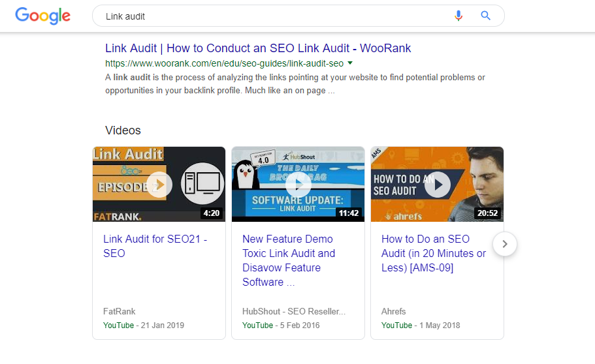Play the Ahrefs SEO Audit video thumbnail

coord(437,184)
